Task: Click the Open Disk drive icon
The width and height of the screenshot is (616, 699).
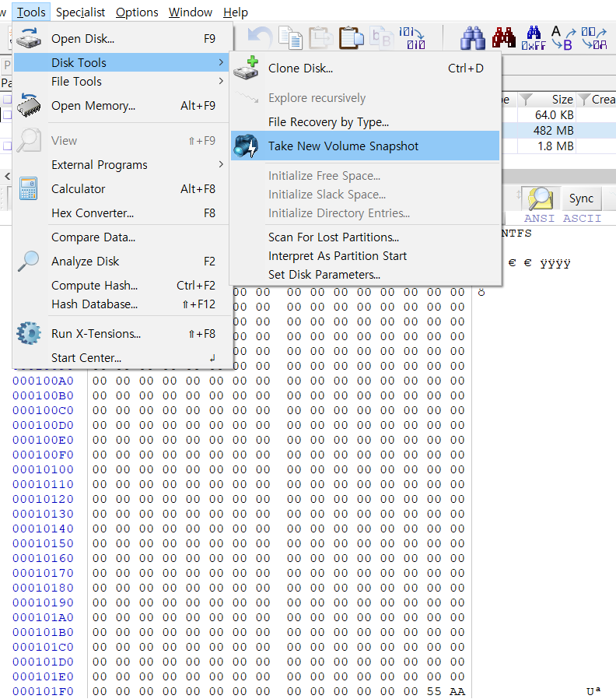Action: (29, 38)
